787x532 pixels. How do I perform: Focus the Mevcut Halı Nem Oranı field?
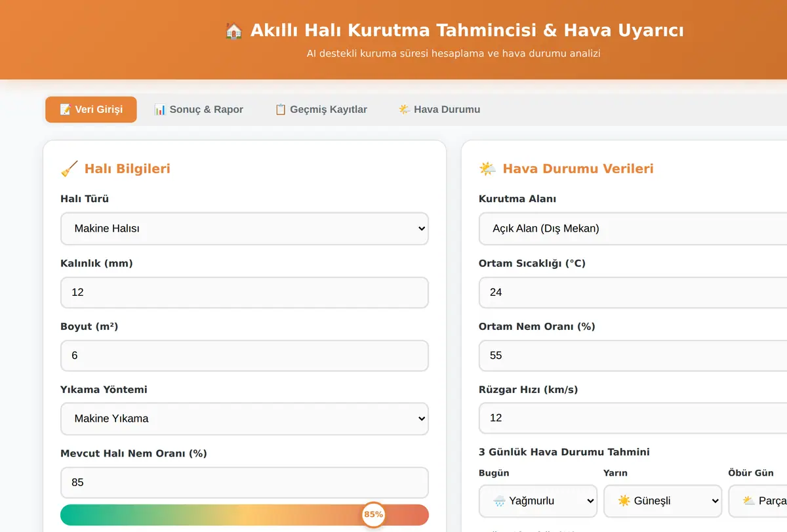click(x=245, y=483)
